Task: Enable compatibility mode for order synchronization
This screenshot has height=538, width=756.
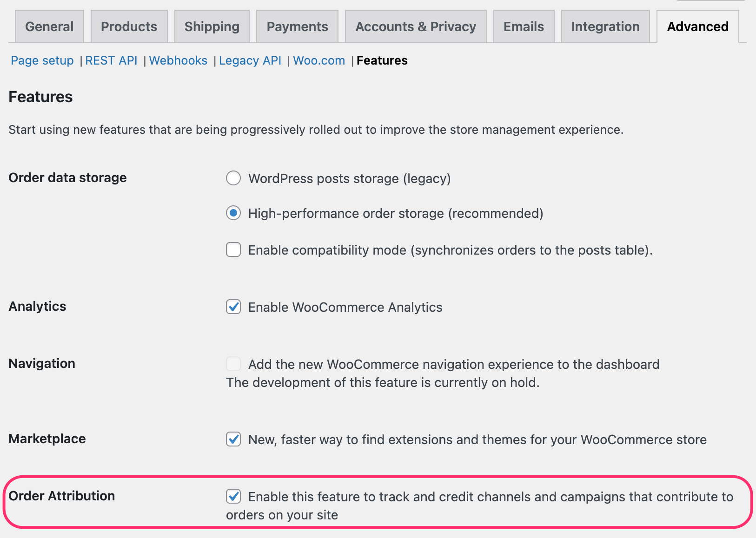Action: point(233,249)
